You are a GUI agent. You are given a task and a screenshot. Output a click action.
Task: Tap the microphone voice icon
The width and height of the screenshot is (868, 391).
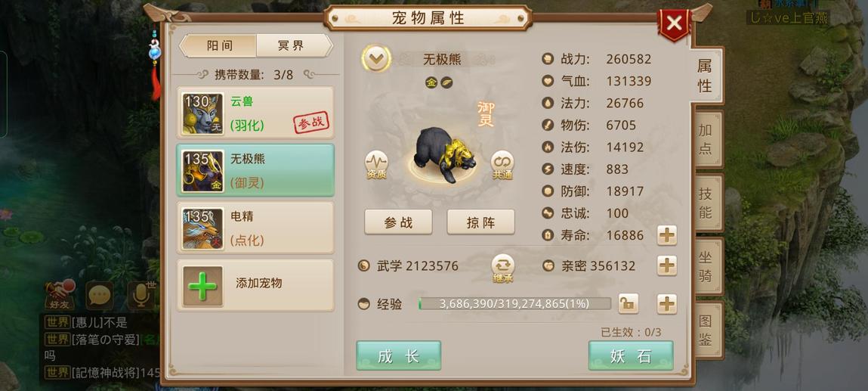click(x=141, y=296)
